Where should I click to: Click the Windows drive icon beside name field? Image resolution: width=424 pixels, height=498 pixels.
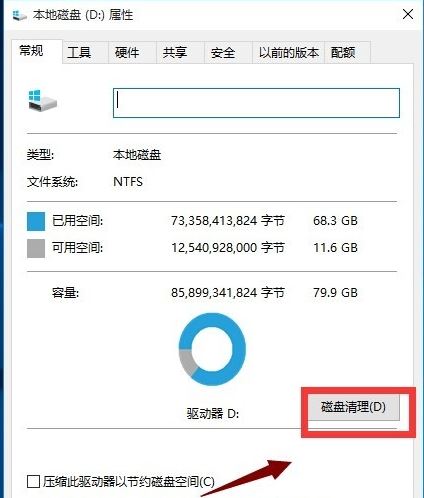tap(43, 101)
